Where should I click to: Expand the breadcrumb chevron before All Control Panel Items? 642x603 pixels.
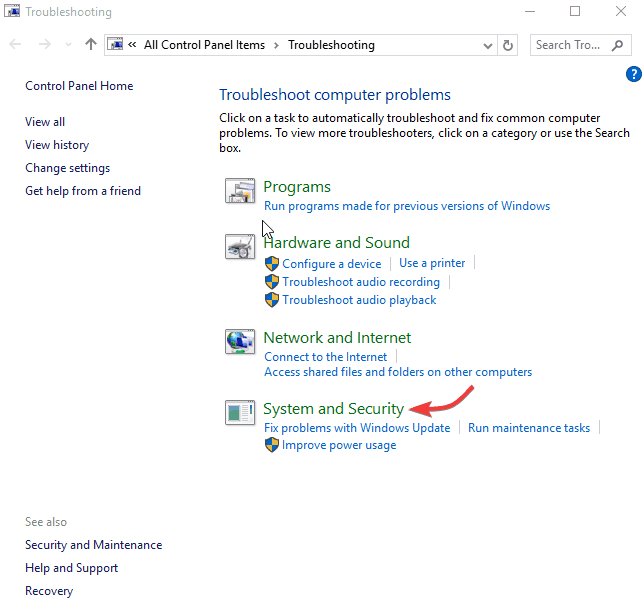[132, 45]
